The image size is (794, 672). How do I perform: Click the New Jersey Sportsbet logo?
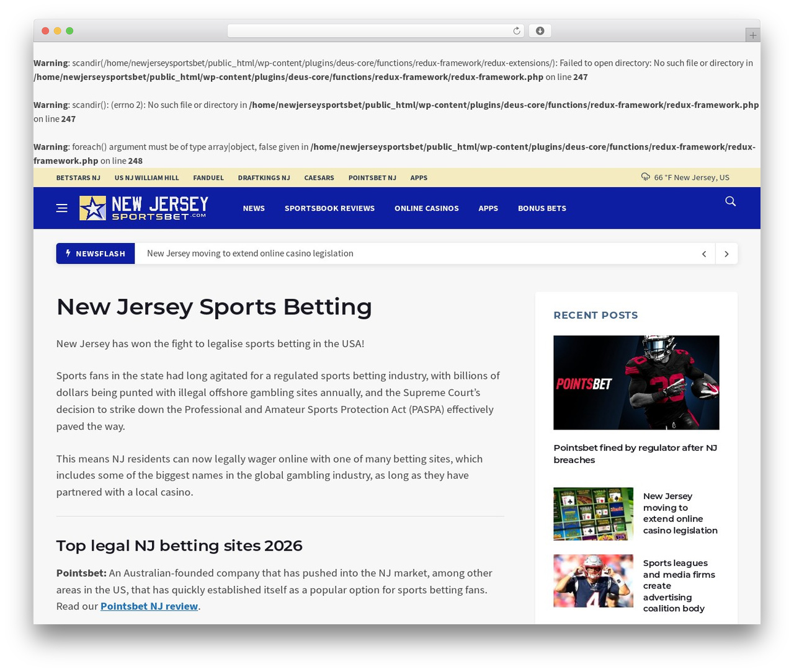pos(144,208)
